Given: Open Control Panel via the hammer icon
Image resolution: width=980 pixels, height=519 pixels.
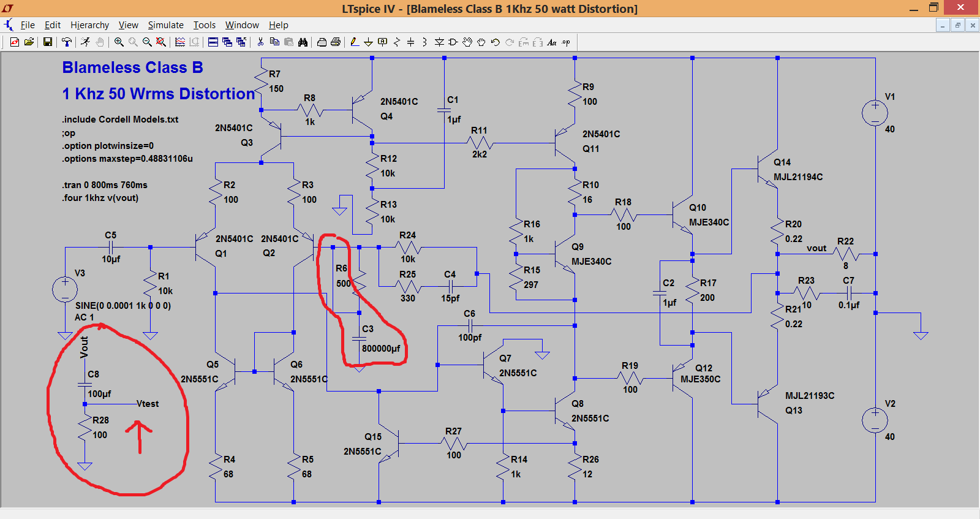Looking at the screenshot, I should tap(66, 42).
